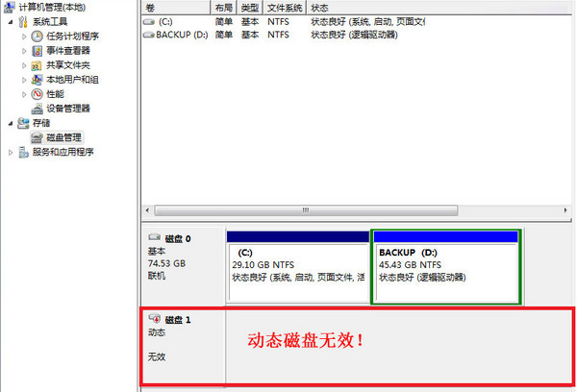577x392 pixels.
Task: Click the 存储 storage icon
Action: click(23, 123)
